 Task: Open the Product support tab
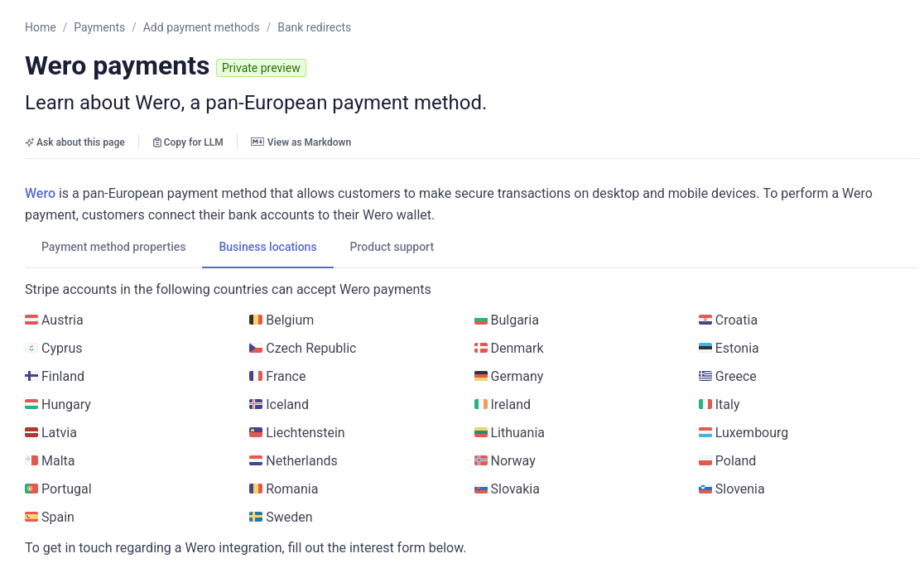point(392,247)
